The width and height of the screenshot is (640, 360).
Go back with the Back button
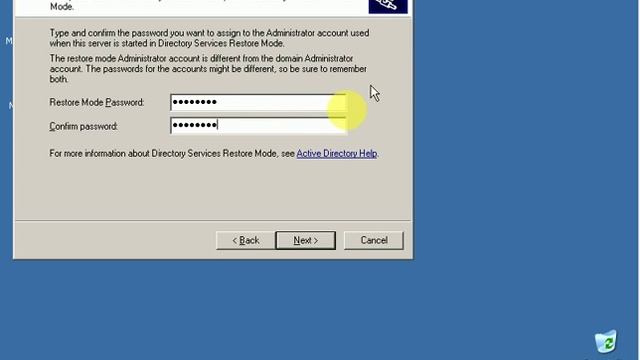[x=246, y=240]
